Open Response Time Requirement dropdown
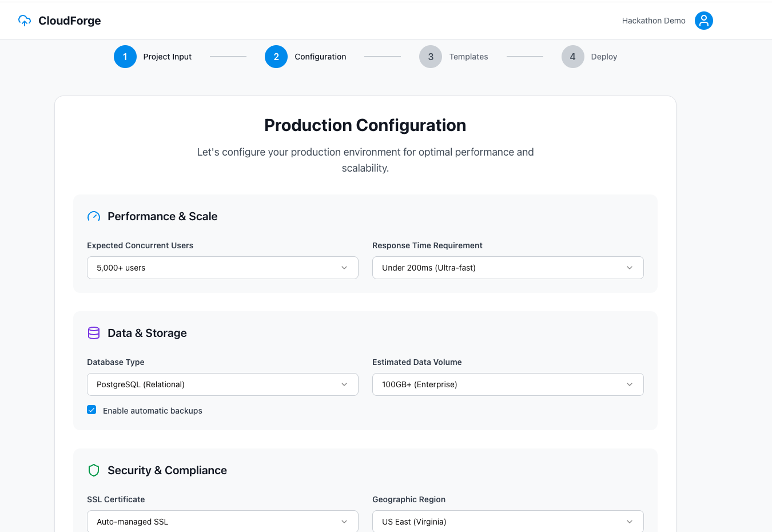 (x=508, y=268)
